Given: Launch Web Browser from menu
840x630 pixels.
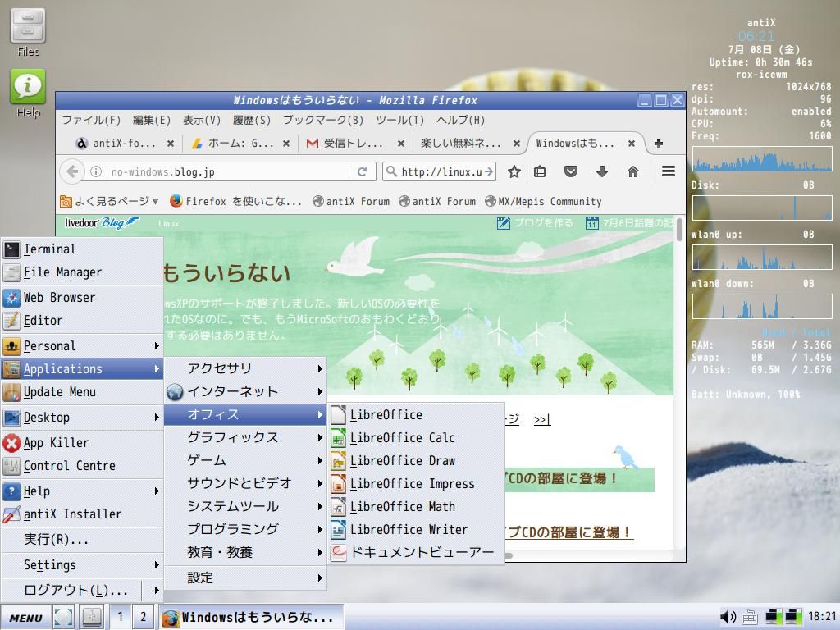Looking at the screenshot, I should pyautogui.click(x=82, y=297).
